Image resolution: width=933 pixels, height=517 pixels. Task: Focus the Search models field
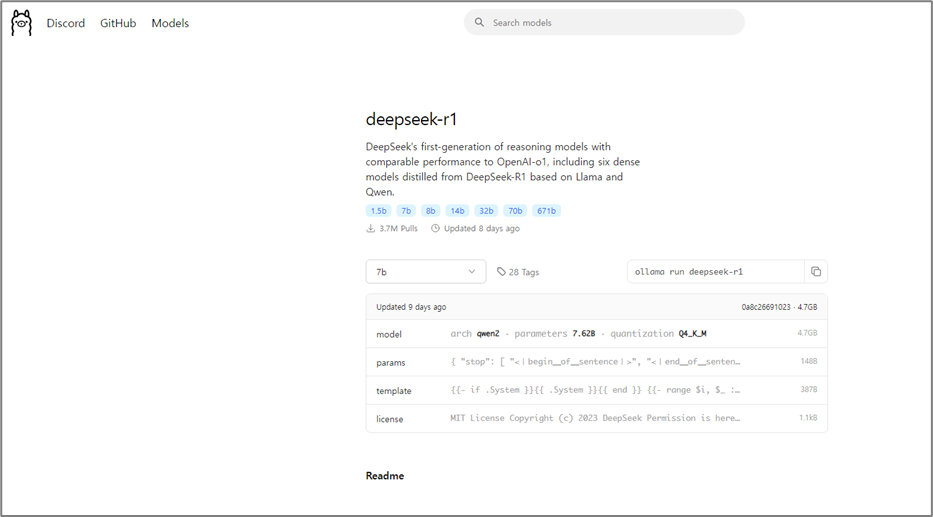[x=604, y=23]
